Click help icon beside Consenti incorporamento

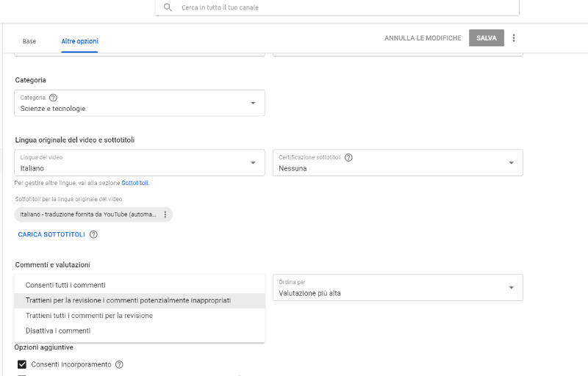coord(119,364)
